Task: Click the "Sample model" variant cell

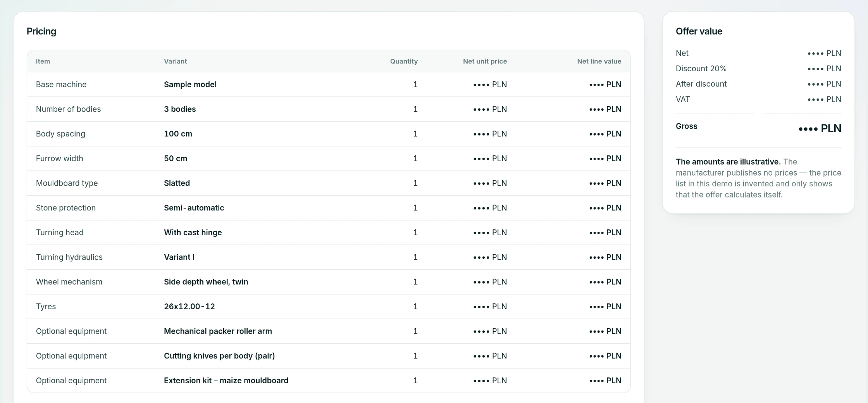Action: coord(190,84)
